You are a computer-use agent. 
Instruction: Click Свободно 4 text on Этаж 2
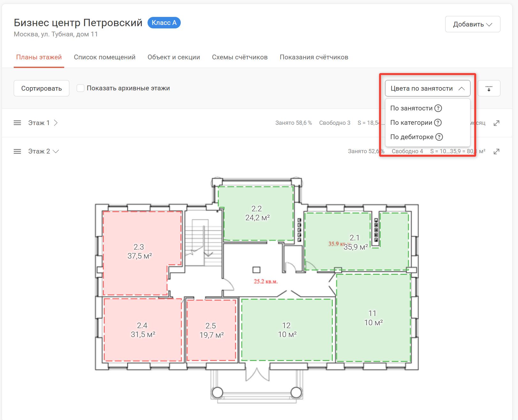coord(407,151)
